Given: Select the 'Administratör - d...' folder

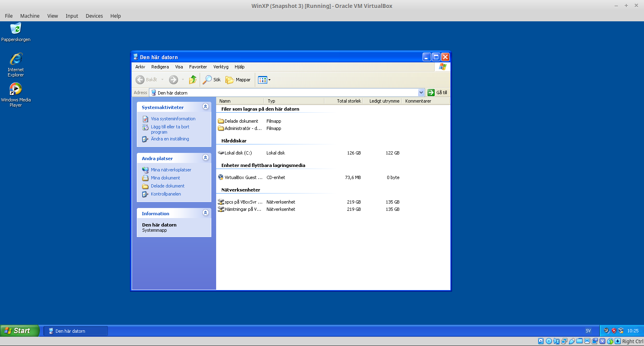Looking at the screenshot, I should 240,128.
